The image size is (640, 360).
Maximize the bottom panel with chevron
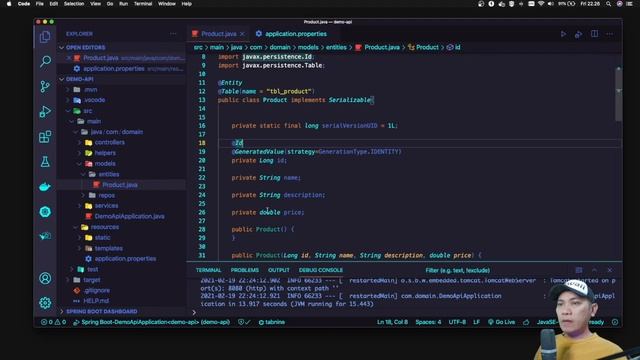coord(594,270)
